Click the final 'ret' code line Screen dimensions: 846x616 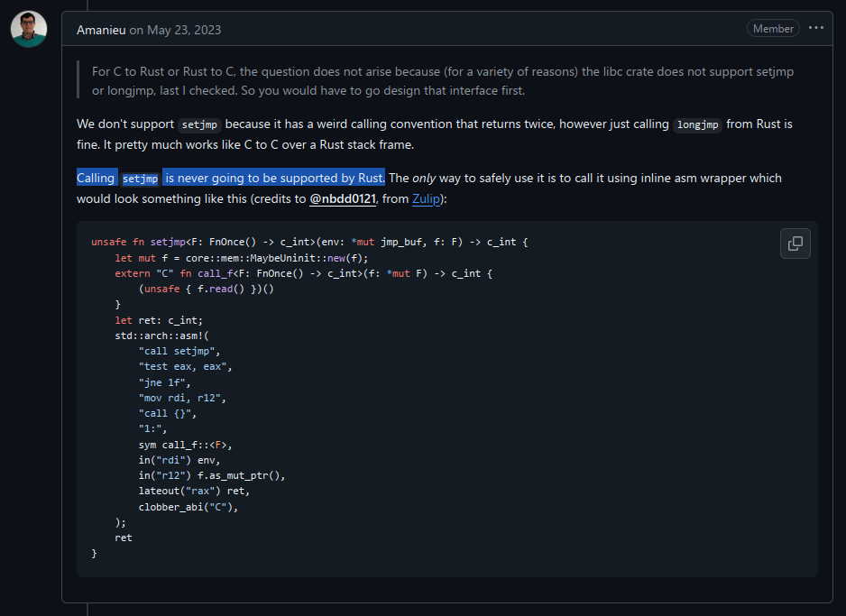pos(124,538)
